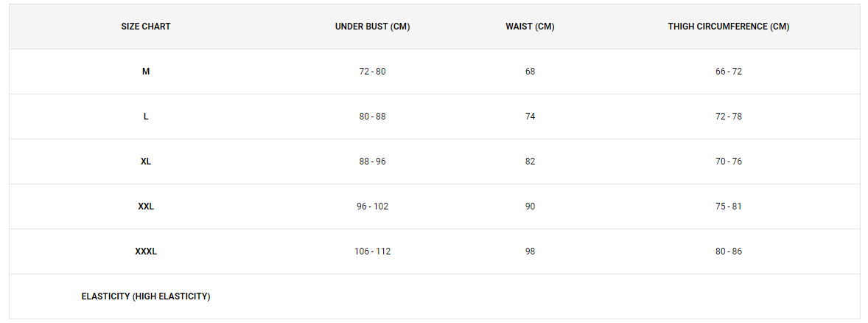Click waist value 98
The width and height of the screenshot is (868, 323).
pos(531,251)
